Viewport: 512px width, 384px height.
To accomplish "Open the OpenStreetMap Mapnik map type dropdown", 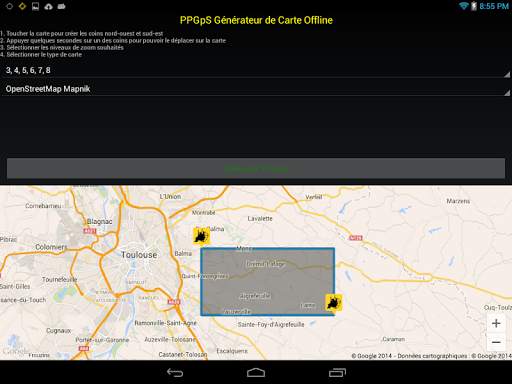I will (x=256, y=89).
